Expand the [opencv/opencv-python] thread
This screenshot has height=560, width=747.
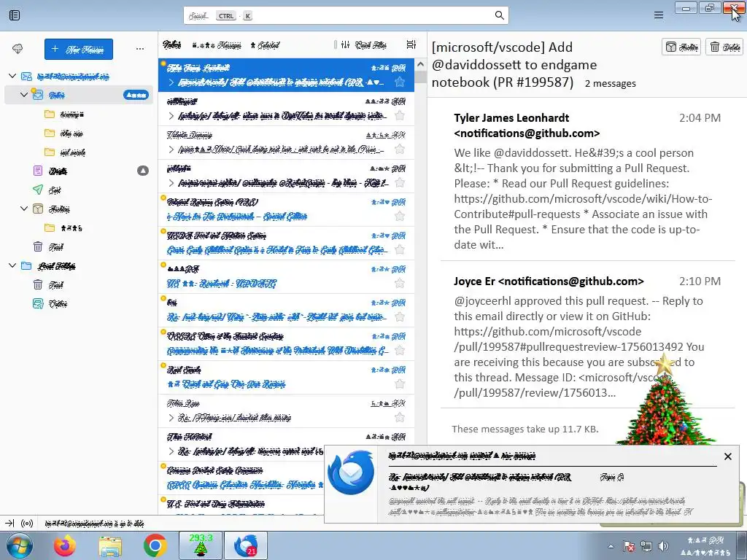[171, 183]
